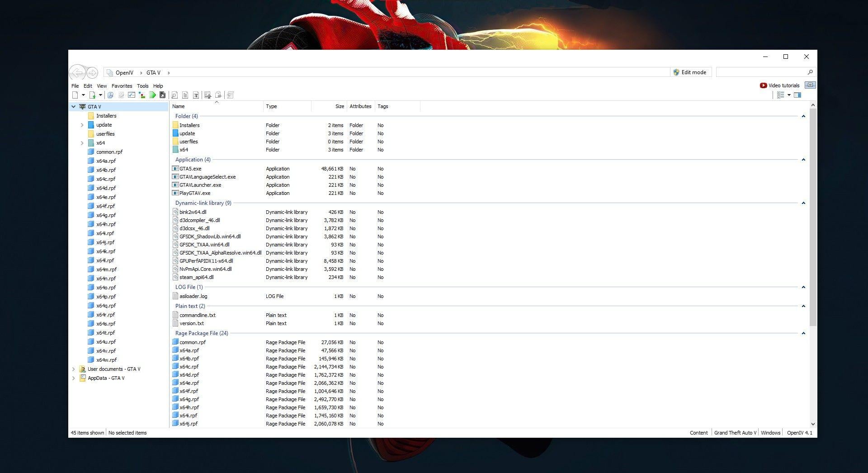Open the ASI Manager green arrow toolbar icon

[153, 95]
